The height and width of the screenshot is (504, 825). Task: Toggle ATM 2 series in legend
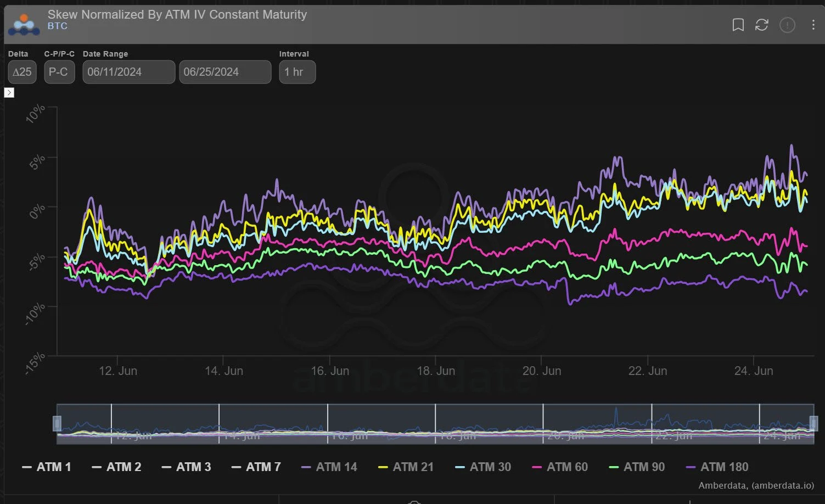[x=116, y=467]
